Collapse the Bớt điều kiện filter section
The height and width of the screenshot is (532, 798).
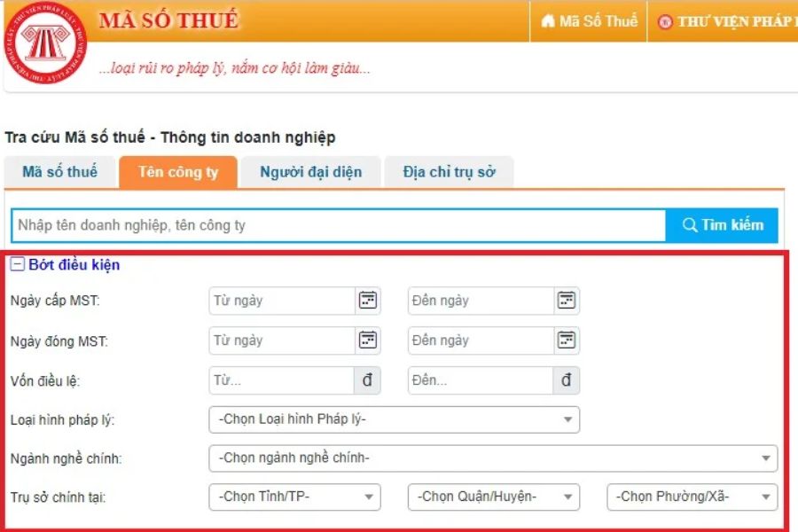[x=18, y=264]
